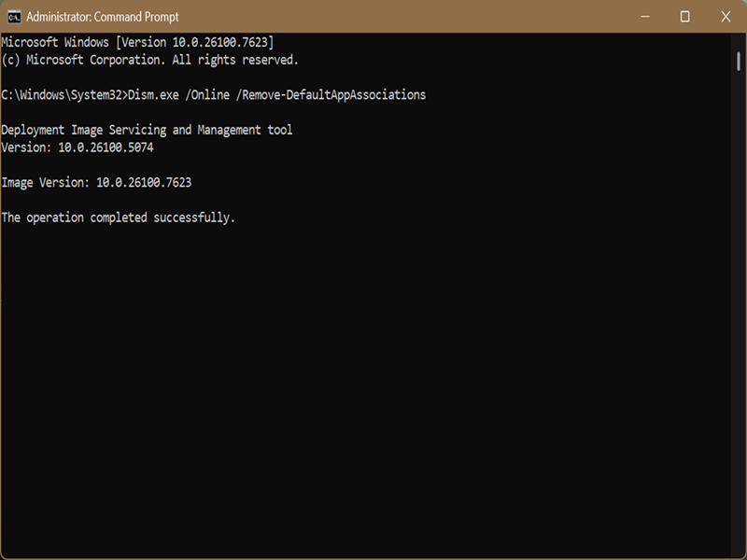Click the 'Image Version: 10.0.26100.7623' line

(96, 183)
